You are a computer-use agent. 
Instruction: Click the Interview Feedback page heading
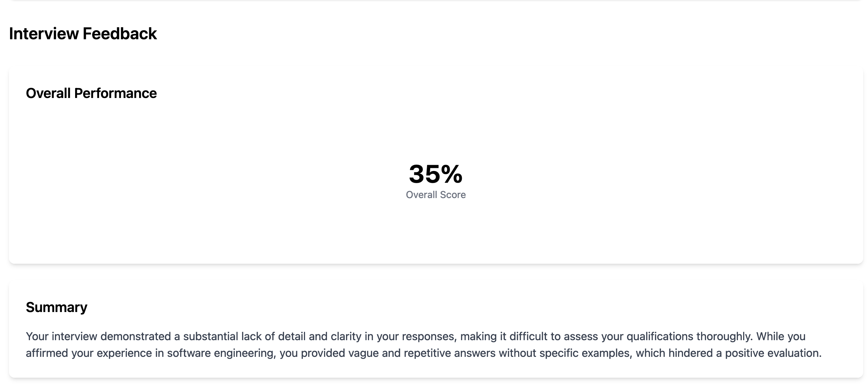(83, 34)
